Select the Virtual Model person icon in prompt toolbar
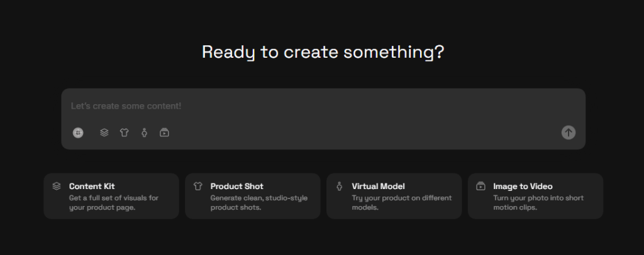This screenshot has width=644, height=255. coord(144,133)
